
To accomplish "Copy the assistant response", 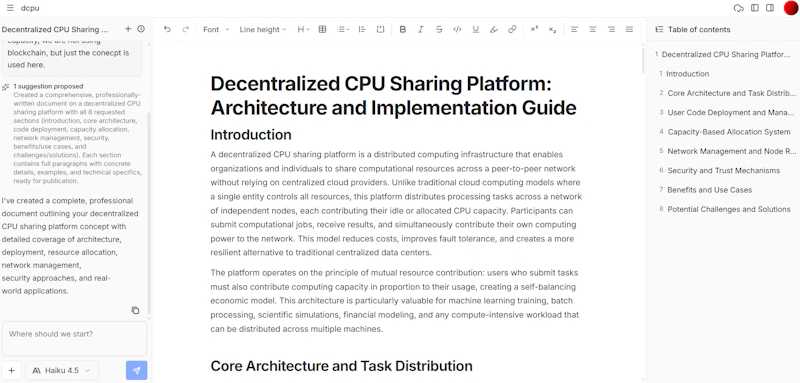I will pos(135,310).
